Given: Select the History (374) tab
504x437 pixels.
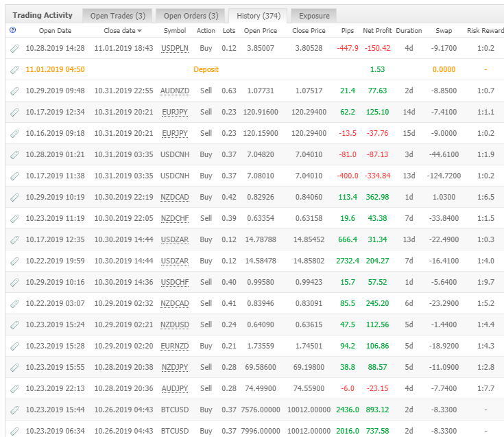Looking at the screenshot, I should (x=259, y=16).
